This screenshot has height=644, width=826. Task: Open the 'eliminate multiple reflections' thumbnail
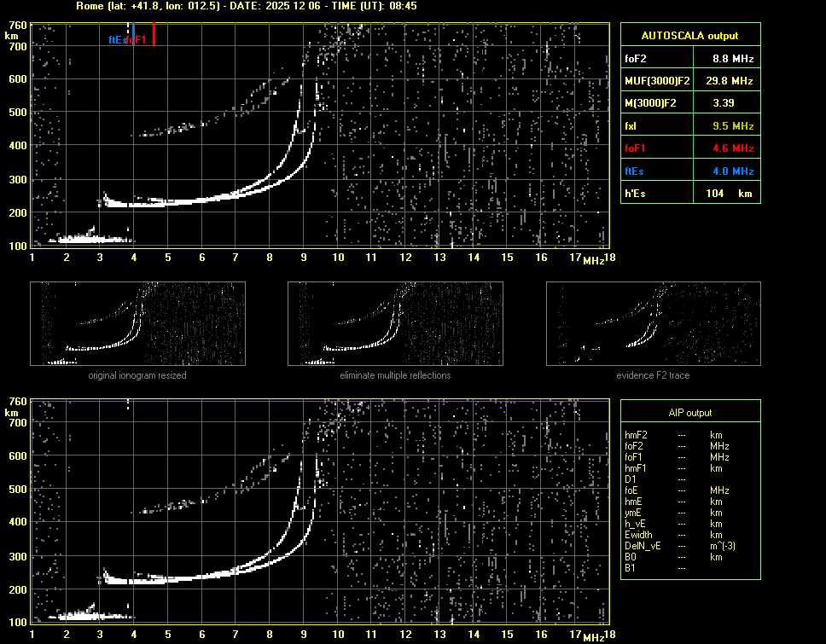(395, 323)
